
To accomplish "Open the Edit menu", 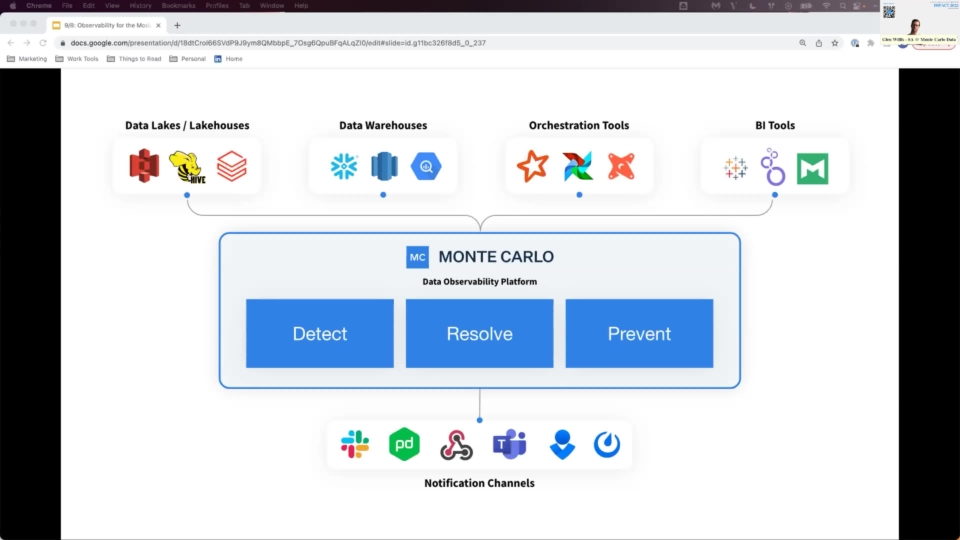I will click(x=89, y=6).
